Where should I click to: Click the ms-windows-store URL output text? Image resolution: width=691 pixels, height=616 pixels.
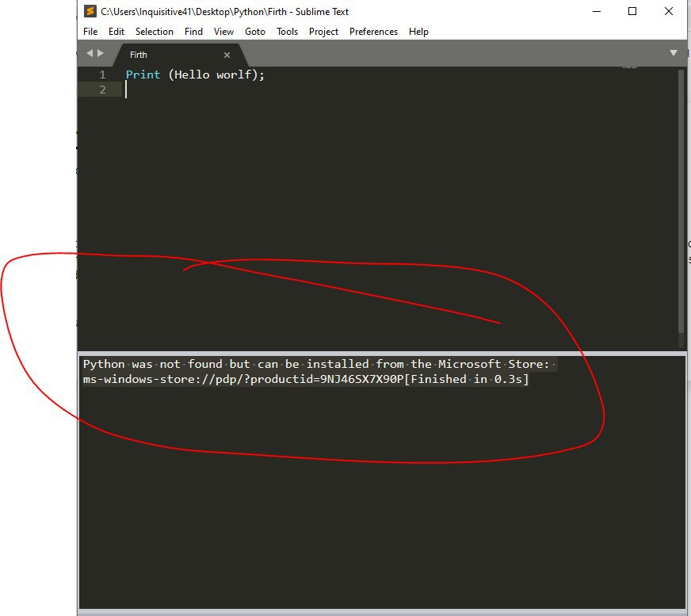[x=243, y=379]
